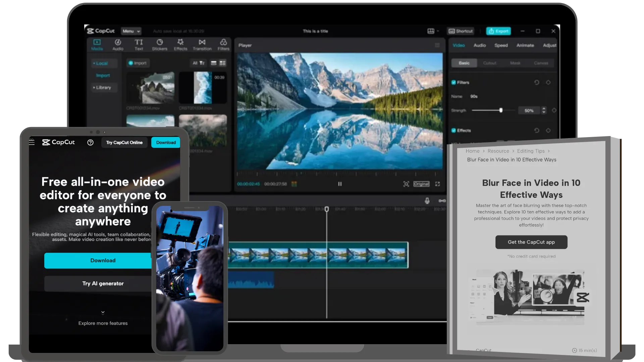Click the large Download button under headline

pos(98,260)
